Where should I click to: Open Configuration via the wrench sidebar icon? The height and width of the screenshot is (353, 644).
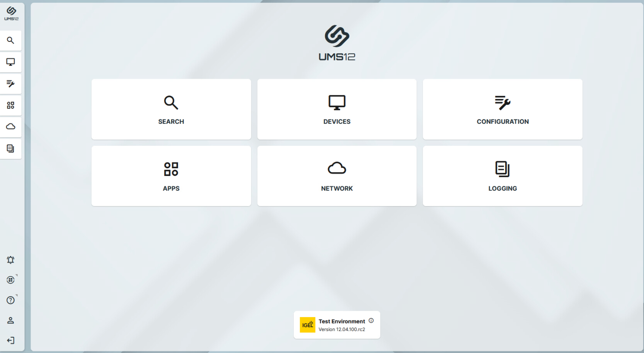click(x=11, y=84)
